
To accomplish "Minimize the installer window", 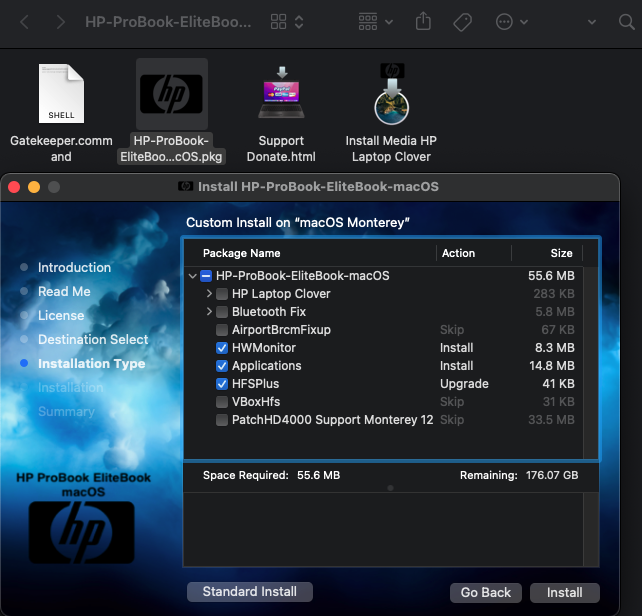I will click(x=34, y=187).
